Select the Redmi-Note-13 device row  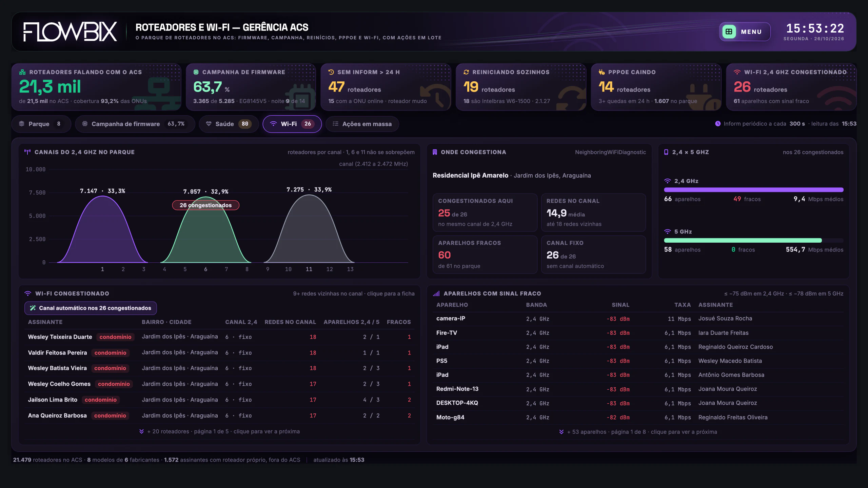638,389
